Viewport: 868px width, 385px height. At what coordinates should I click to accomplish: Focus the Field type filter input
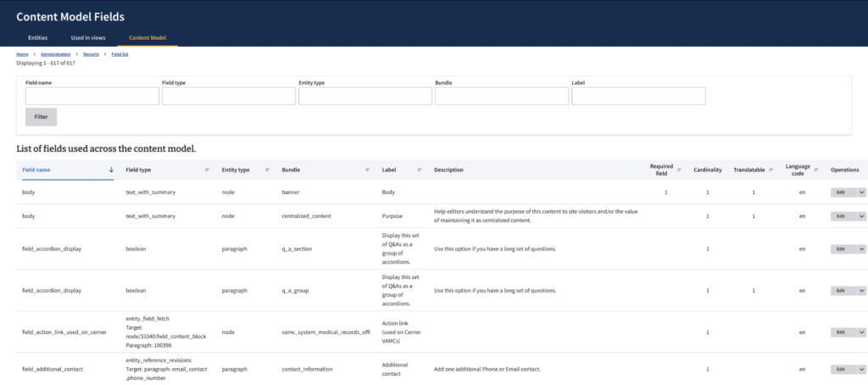pos(229,96)
